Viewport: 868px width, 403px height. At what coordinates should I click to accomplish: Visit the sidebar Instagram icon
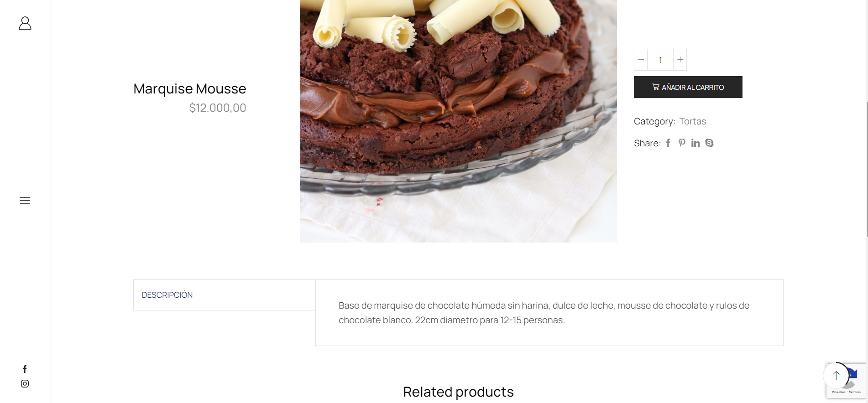coord(25,384)
